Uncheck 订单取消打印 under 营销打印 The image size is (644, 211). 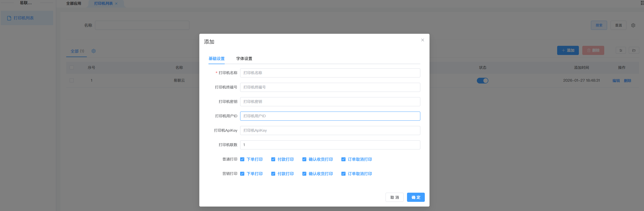(x=343, y=174)
